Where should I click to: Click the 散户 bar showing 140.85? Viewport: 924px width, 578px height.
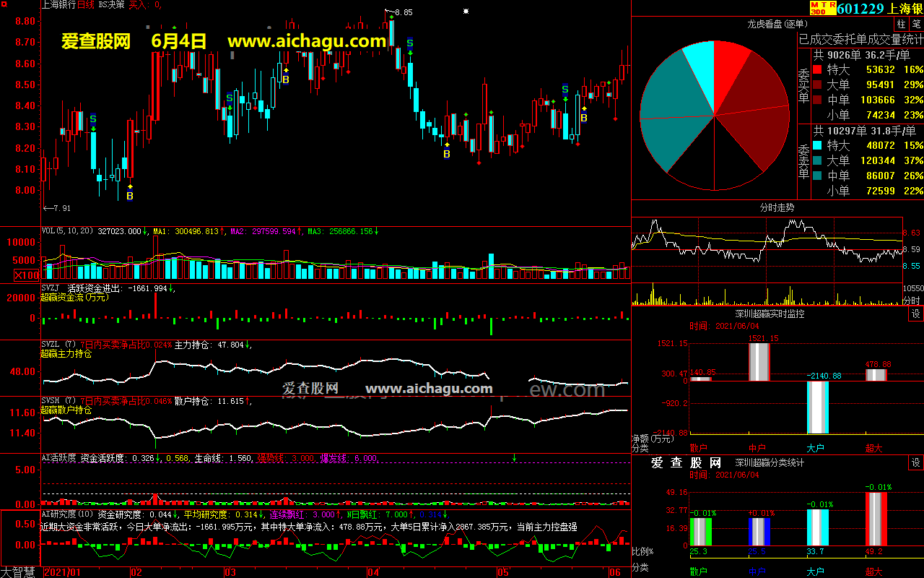(x=701, y=379)
